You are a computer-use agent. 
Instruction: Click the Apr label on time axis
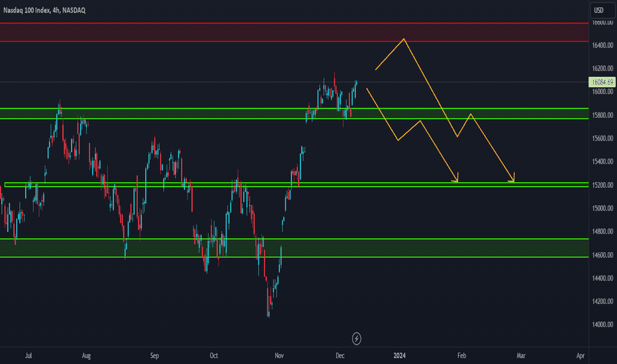[x=580, y=356]
